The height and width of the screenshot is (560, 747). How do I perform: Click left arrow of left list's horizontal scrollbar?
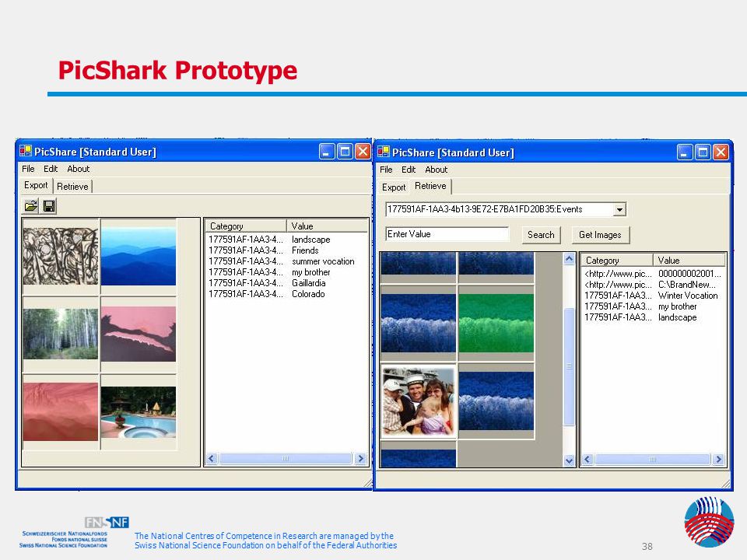point(212,459)
